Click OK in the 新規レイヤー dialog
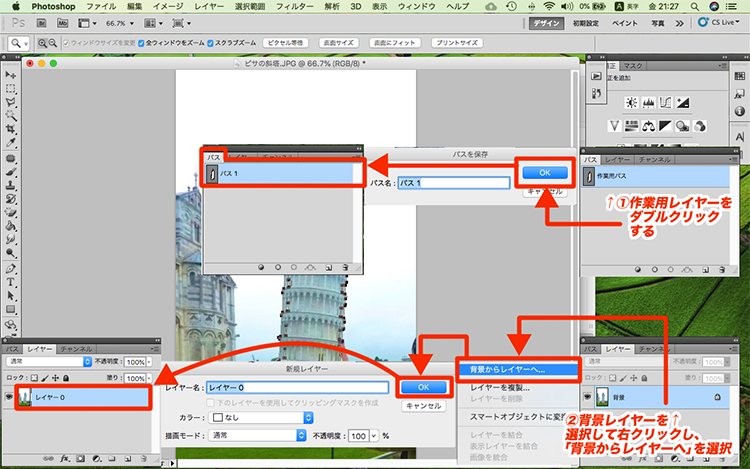The image size is (750, 469). [423, 387]
